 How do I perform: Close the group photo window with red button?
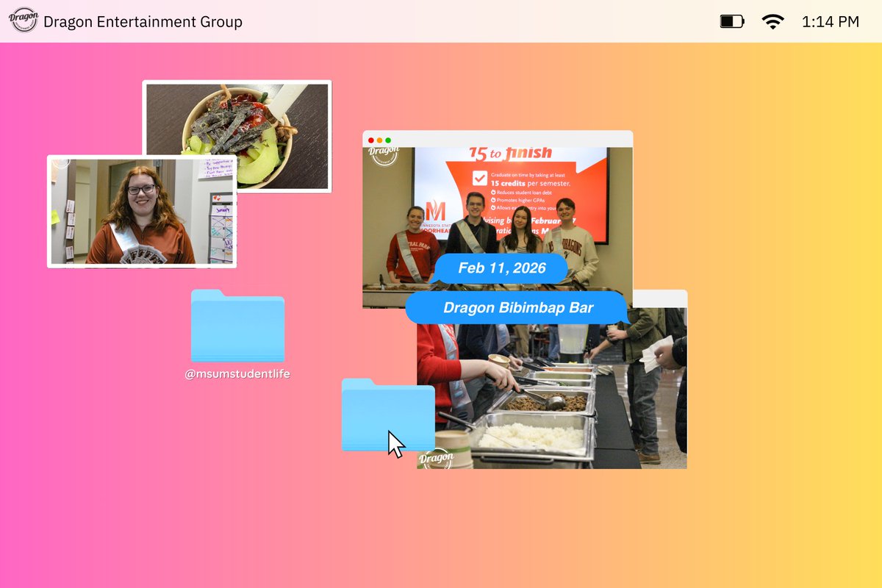point(371,140)
